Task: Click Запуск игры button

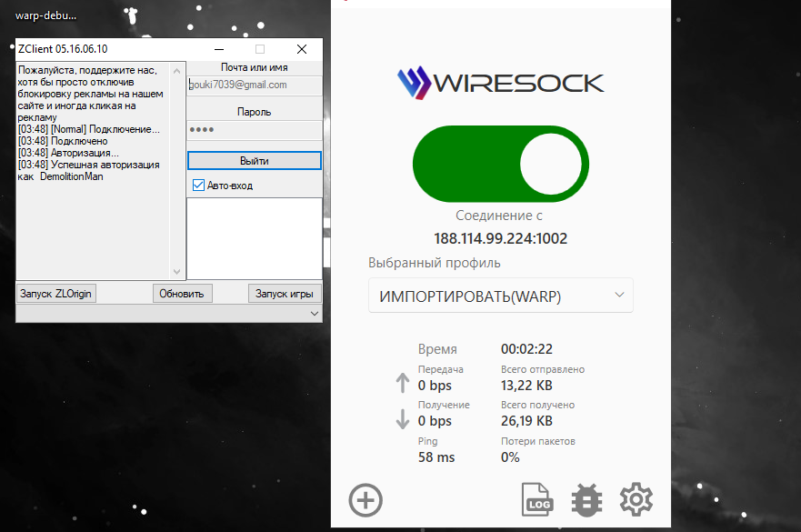Action: (285, 294)
